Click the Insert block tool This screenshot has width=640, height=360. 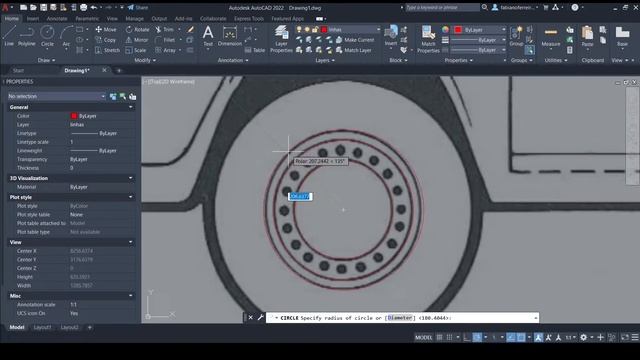391,36
